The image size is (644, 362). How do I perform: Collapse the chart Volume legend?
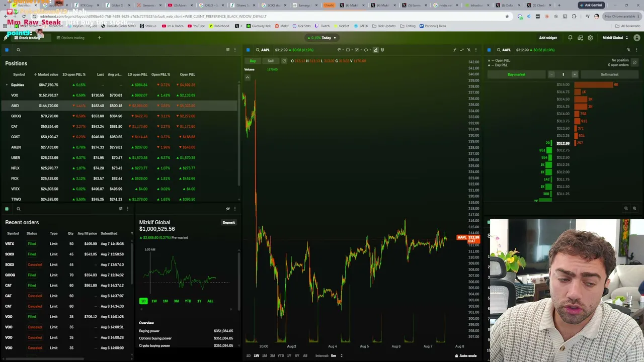(x=248, y=77)
